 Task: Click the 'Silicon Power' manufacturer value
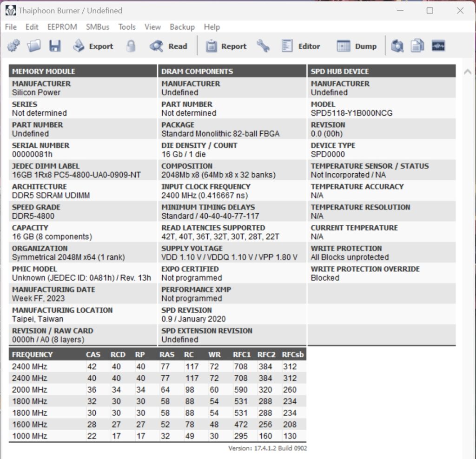36,92
